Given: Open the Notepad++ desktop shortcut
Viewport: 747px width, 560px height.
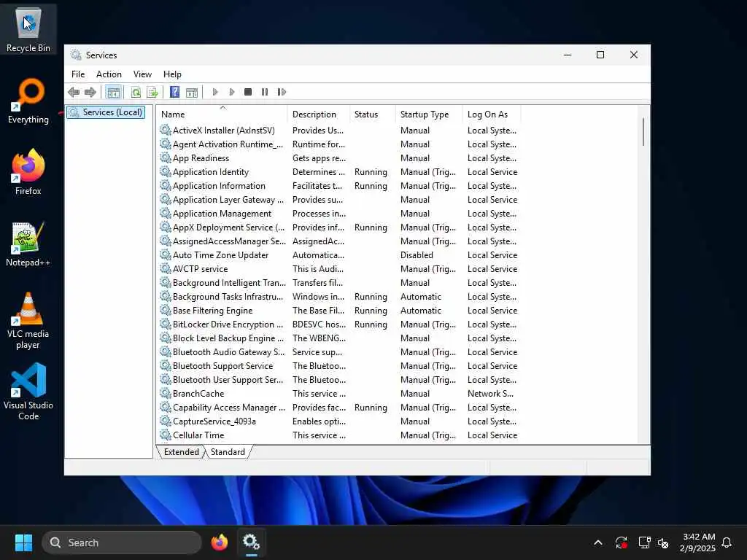Looking at the screenshot, I should tap(28, 244).
